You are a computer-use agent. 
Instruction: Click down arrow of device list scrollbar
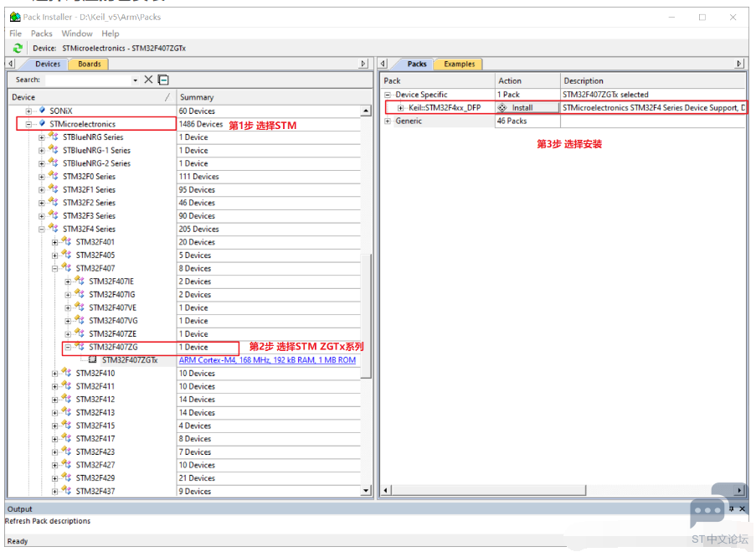coord(366,490)
